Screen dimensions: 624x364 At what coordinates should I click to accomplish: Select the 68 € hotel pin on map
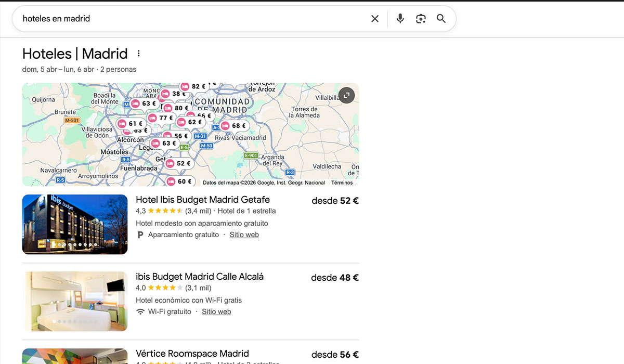click(x=234, y=126)
